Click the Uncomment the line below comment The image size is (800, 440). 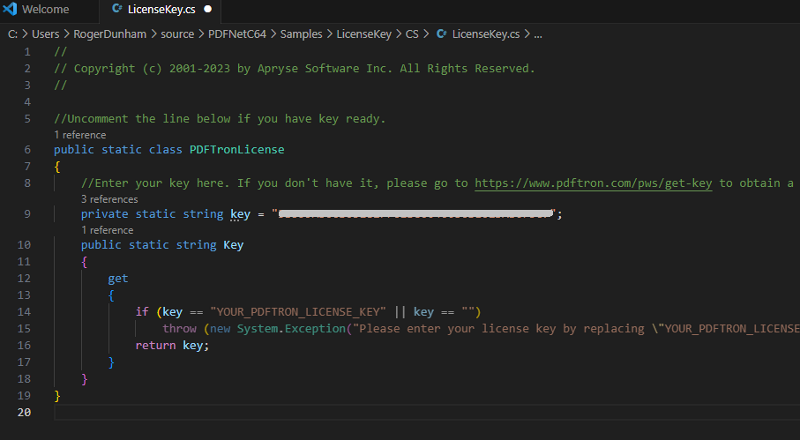point(220,119)
